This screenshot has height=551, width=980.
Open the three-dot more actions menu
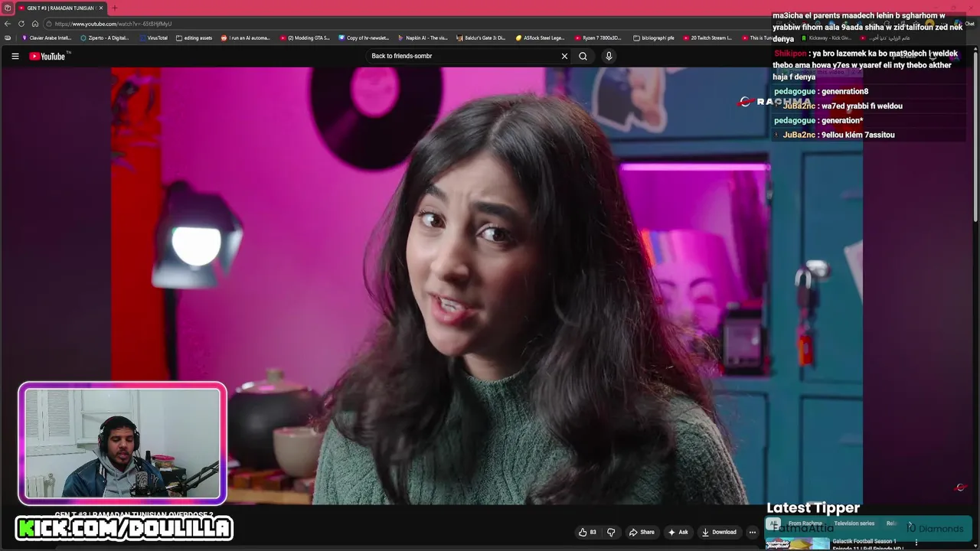click(753, 532)
